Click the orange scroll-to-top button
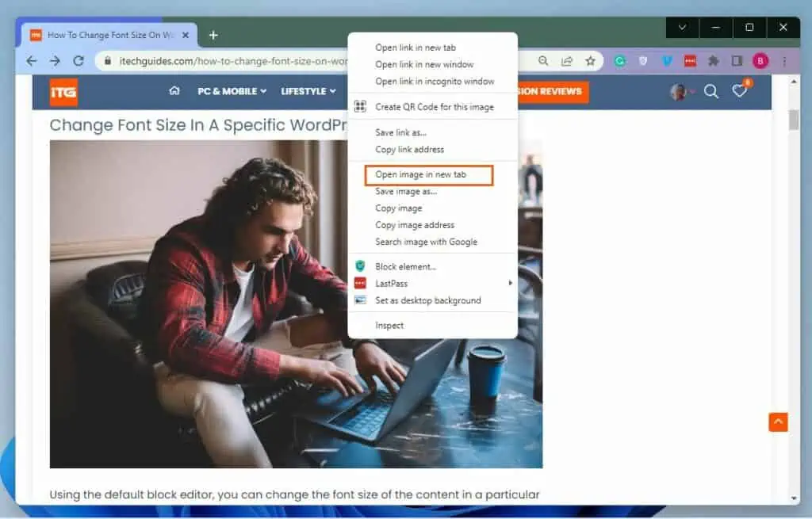812x519 pixels. pos(778,422)
